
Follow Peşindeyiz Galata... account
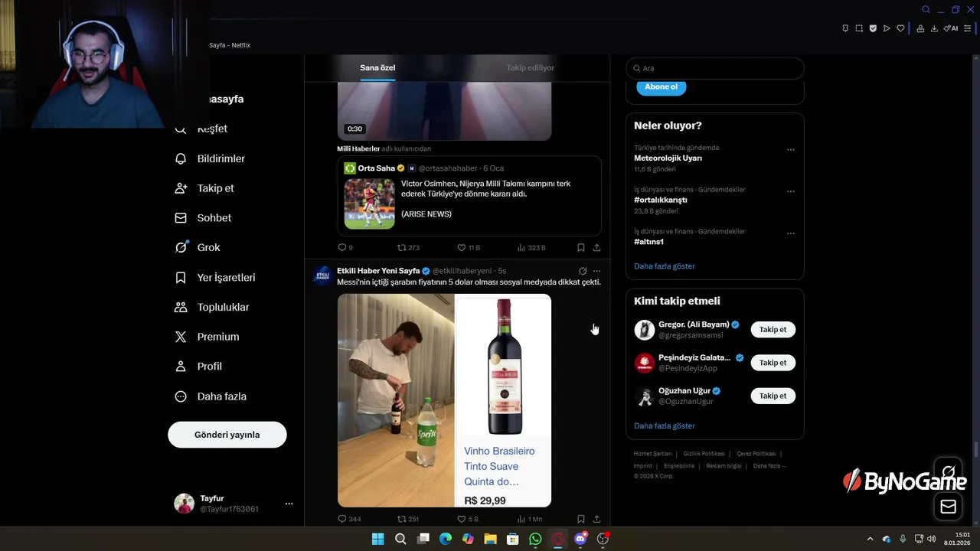click(773, 363)
